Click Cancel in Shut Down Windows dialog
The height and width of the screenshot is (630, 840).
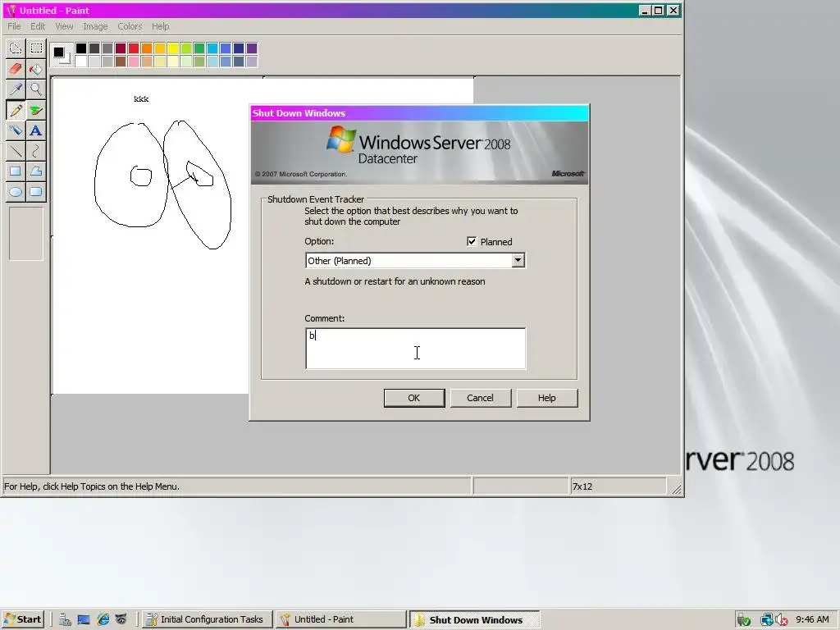pos(481,398)
